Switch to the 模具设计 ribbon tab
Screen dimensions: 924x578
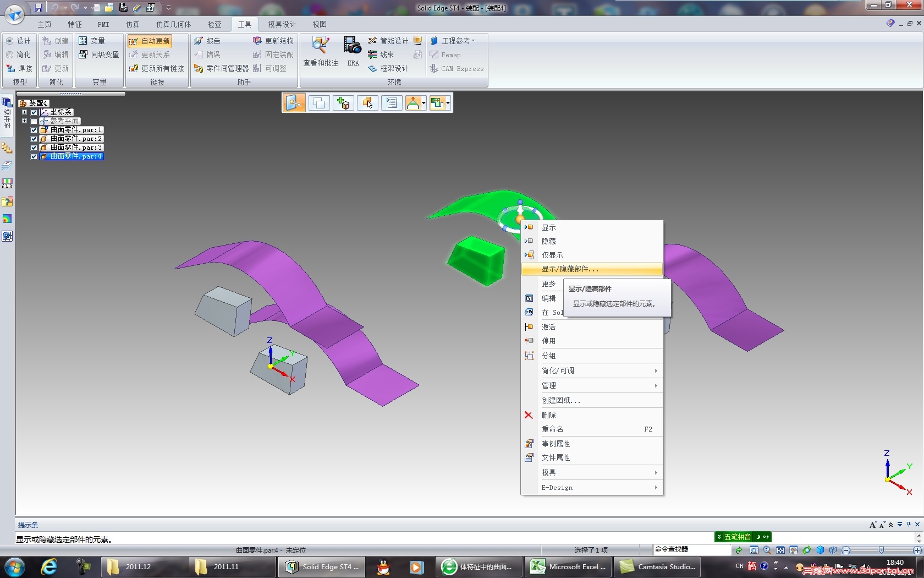click(282, 24)
